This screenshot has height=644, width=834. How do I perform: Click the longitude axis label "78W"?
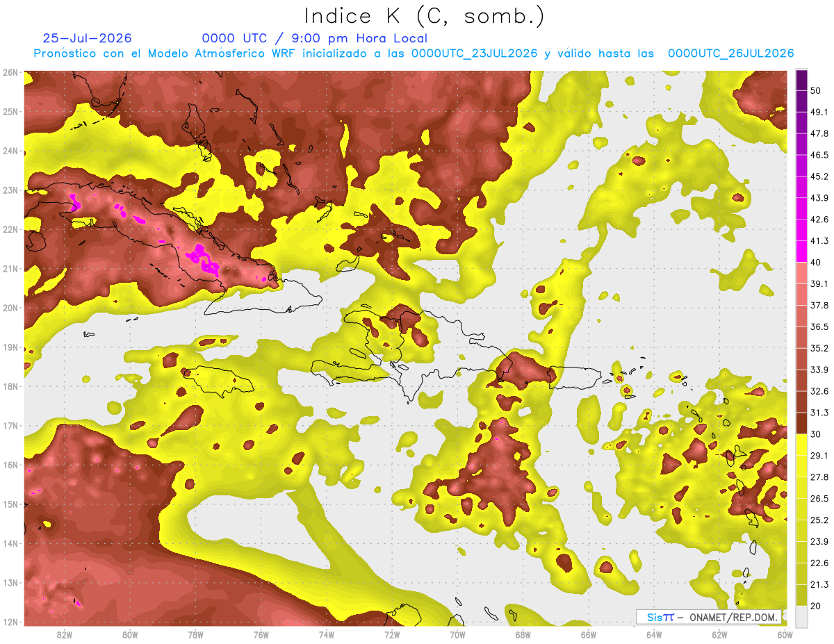coord(195,634)
